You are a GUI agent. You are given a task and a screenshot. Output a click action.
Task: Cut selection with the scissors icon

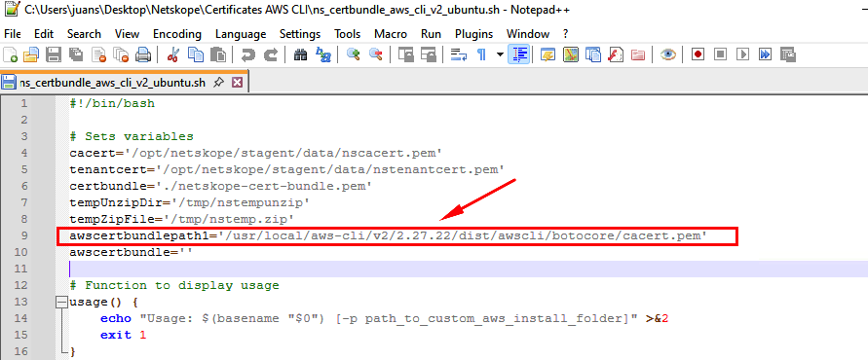coord(172,54)
